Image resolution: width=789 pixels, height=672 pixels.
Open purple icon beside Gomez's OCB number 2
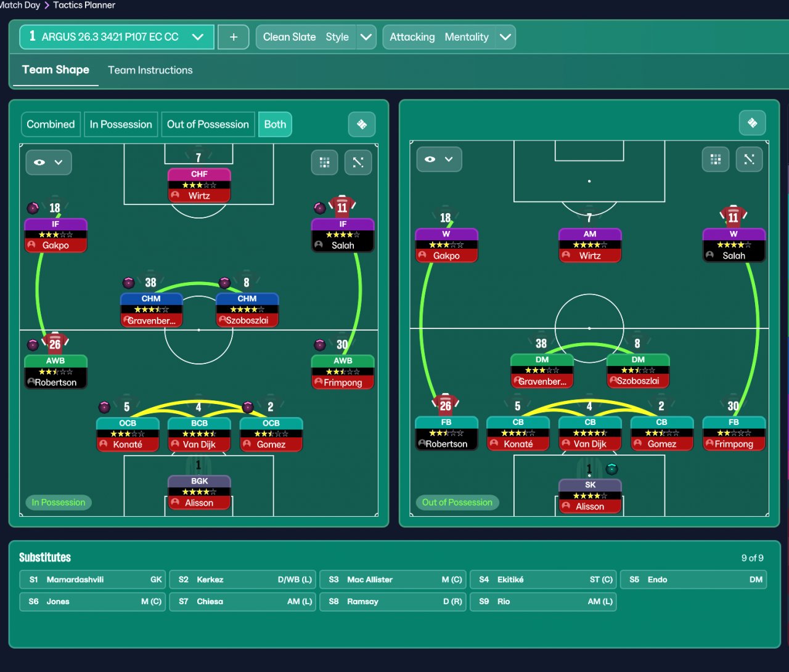click(x=248, y=407)
